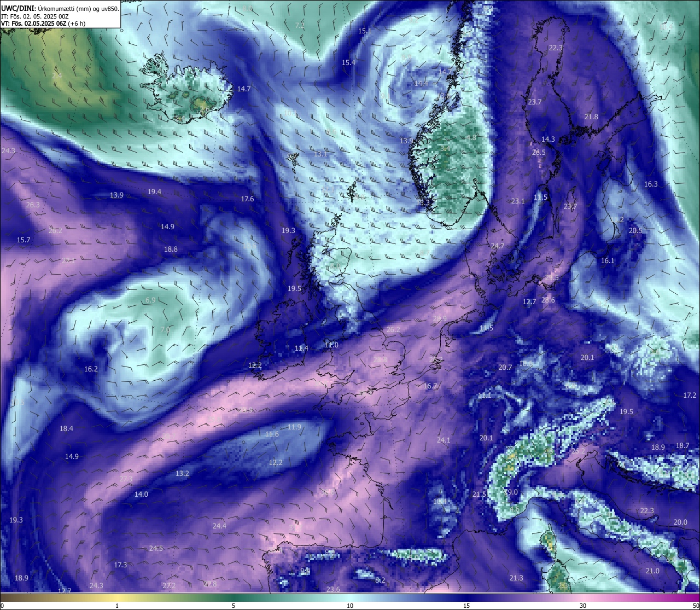The height and width of the screenshot is (610, 700).
Task: Click the 23.6 value on the map
Action: 333,590
